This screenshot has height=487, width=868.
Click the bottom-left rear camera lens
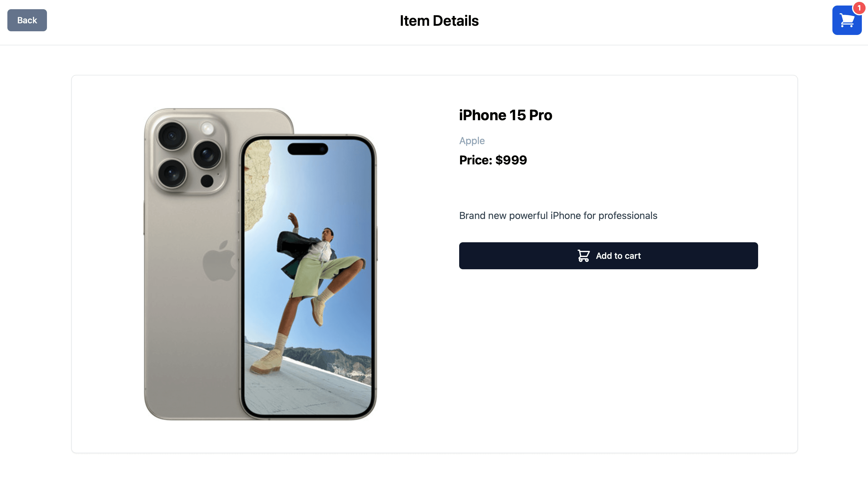tap(172, 174)
